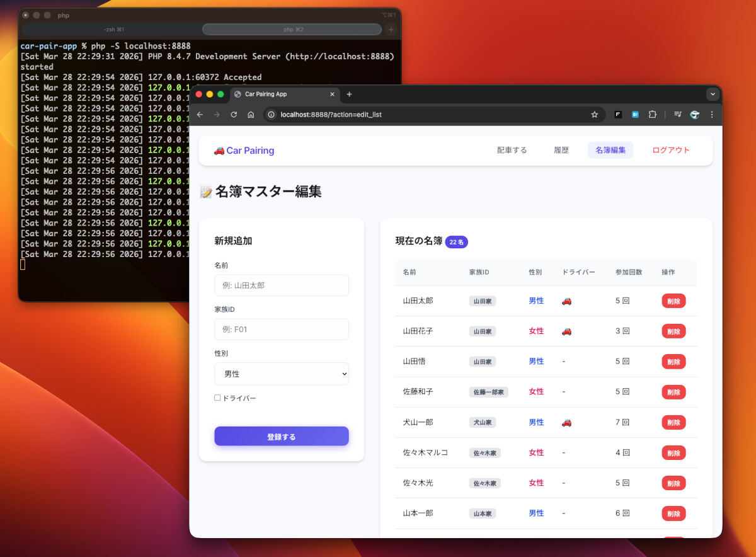
Task: Delete the 佐藤和子 row
Action: pyautogui.click(x=673, y=392)
